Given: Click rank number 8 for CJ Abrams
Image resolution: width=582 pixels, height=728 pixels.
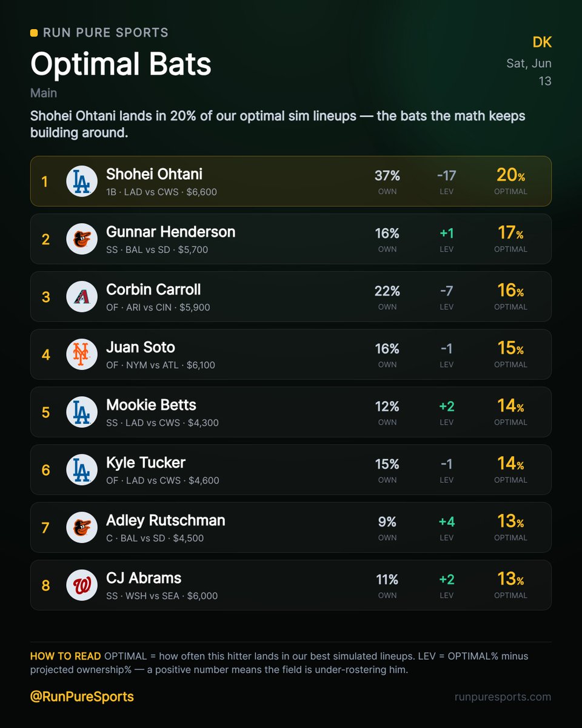Looking at the screenshot, I should pyautogui.click(x=45, y=585).
